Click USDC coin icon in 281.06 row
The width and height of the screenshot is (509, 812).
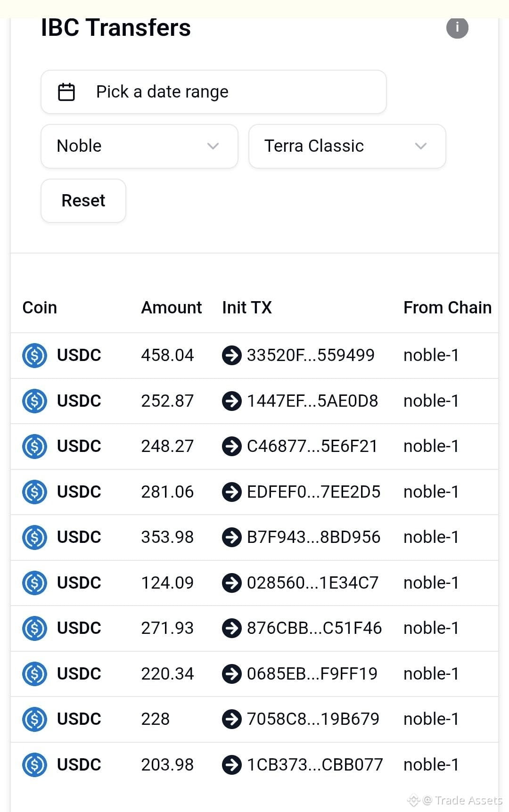coord(34,492)
